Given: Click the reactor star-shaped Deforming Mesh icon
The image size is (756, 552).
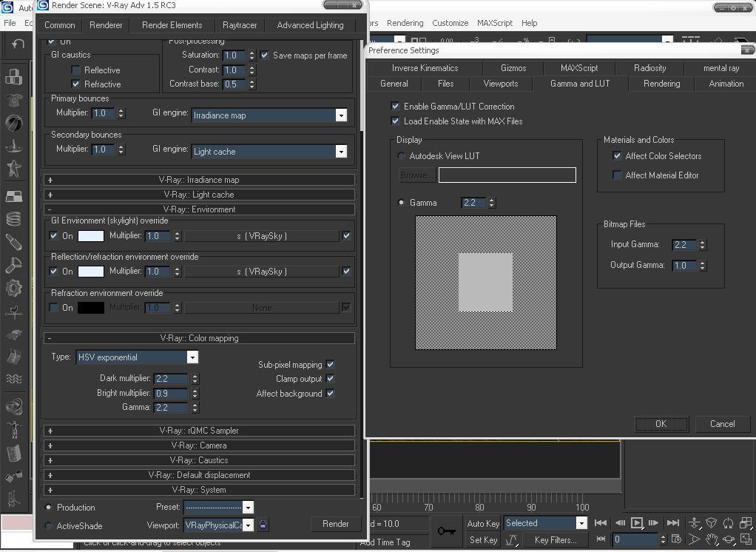Looking at the screenshot, I should [x=13, y=169].
